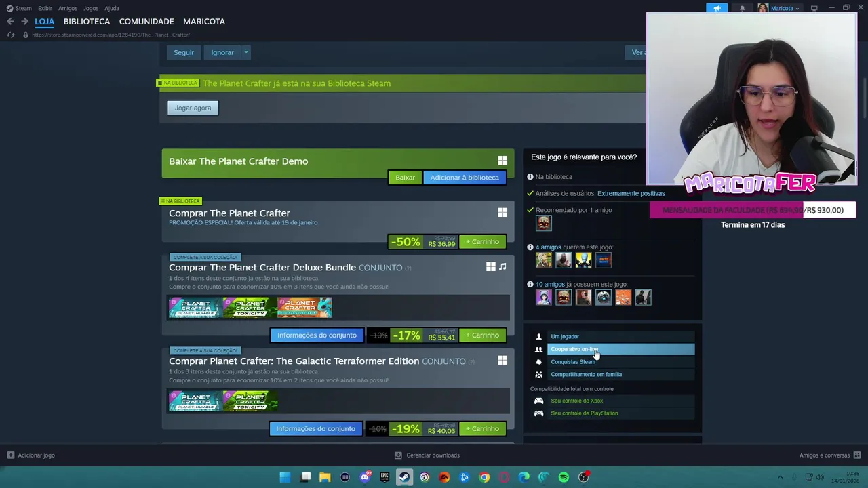
Task: Click the orange avatar among friends owning the game
Action: (623, 297)
